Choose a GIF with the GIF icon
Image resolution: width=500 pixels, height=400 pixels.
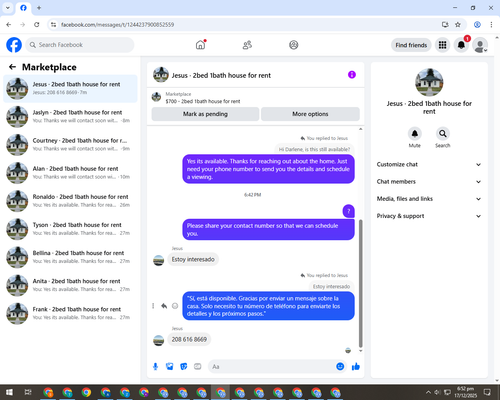pos(198,367)
